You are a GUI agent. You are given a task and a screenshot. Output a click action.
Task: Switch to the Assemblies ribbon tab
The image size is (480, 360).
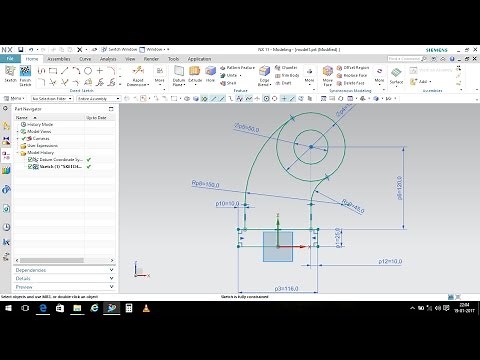coord(59,59)
